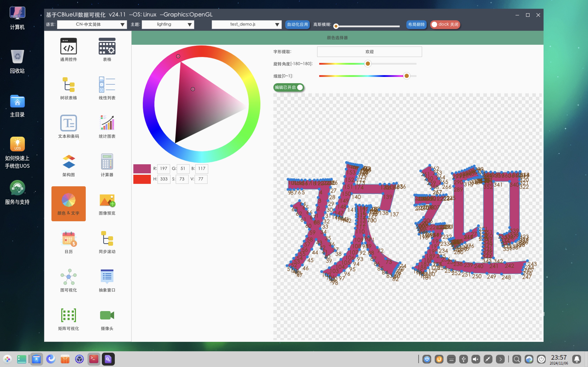This screenshot has width=588, height=367.
Task: Click the 自动化应用 button
Action: coord(297,24)
